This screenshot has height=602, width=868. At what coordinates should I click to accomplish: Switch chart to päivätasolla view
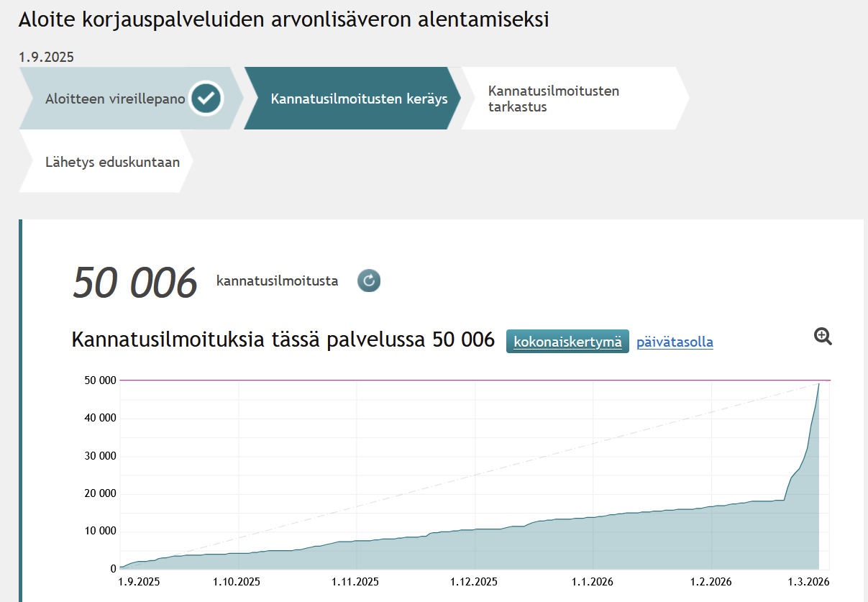point(675,342)
